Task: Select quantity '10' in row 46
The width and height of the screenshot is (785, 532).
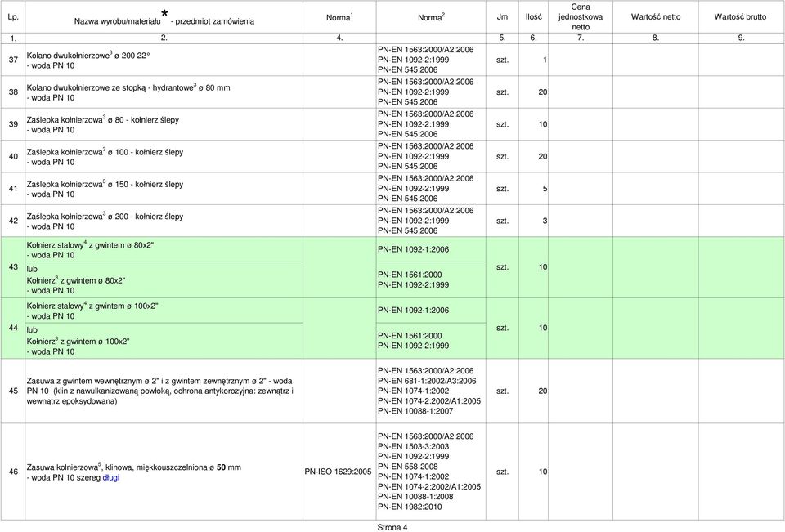Action: pos(543,472)
